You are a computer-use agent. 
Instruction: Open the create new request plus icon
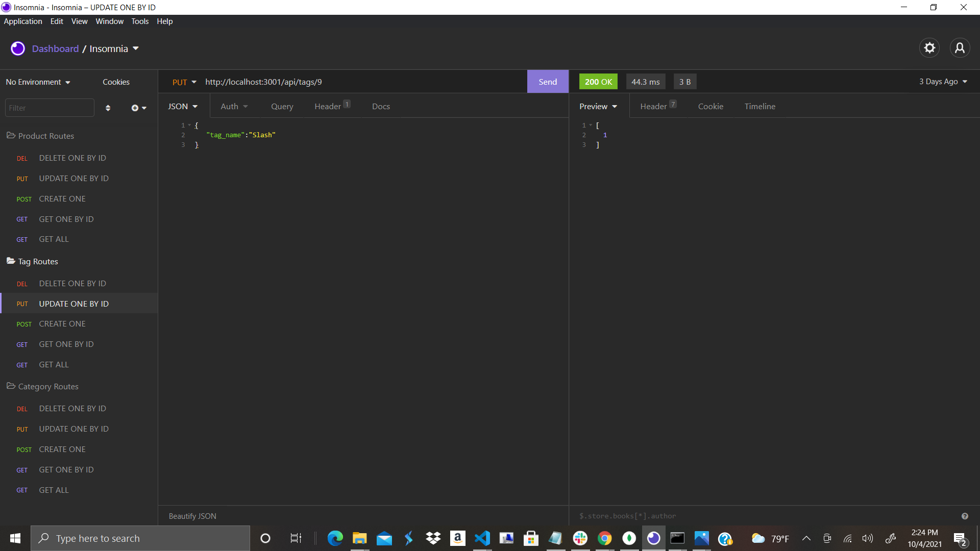tap(135, 108)
